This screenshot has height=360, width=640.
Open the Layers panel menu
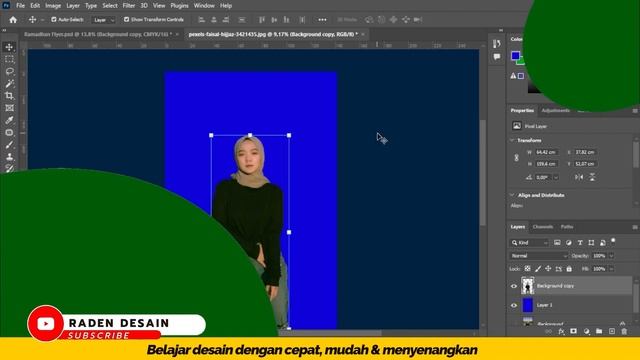[x=635, y=227]
